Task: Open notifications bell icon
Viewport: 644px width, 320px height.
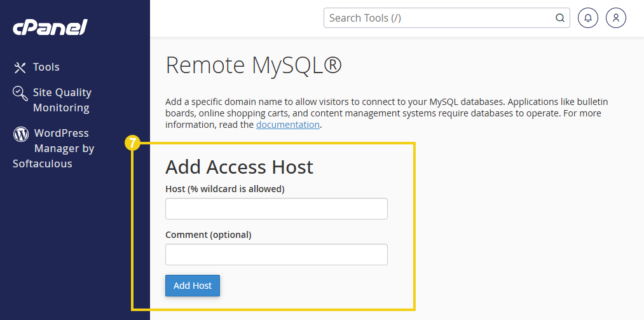Action: coord(588,18)
